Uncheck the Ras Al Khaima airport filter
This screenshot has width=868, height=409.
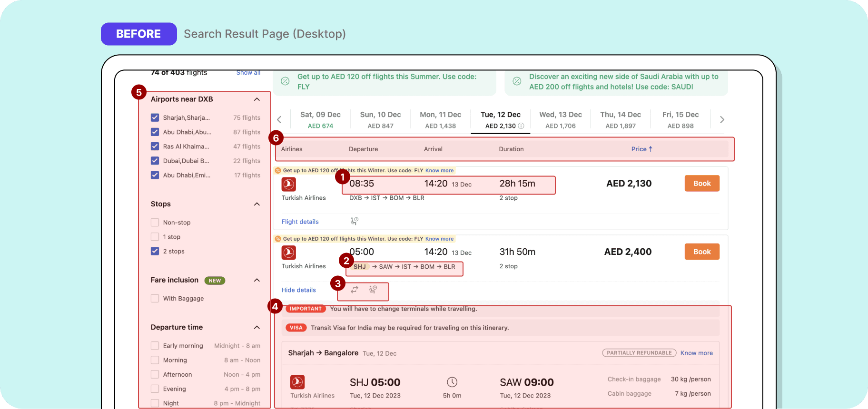click(155, 146)
